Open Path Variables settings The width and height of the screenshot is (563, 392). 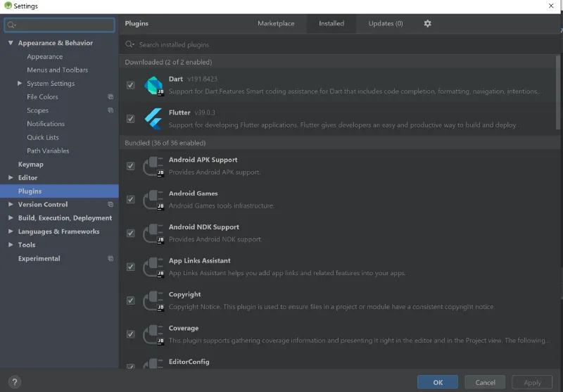48,151
